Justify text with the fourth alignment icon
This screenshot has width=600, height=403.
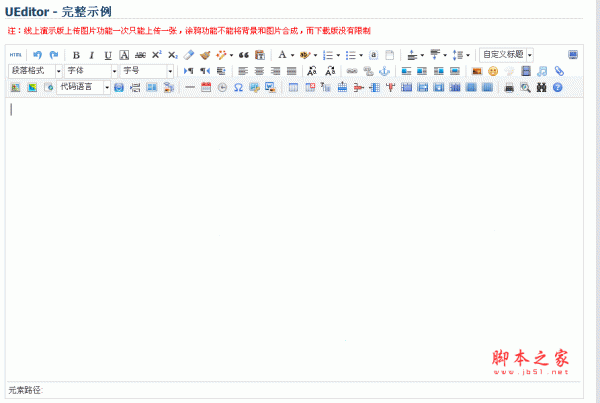(x=292, y=71)
